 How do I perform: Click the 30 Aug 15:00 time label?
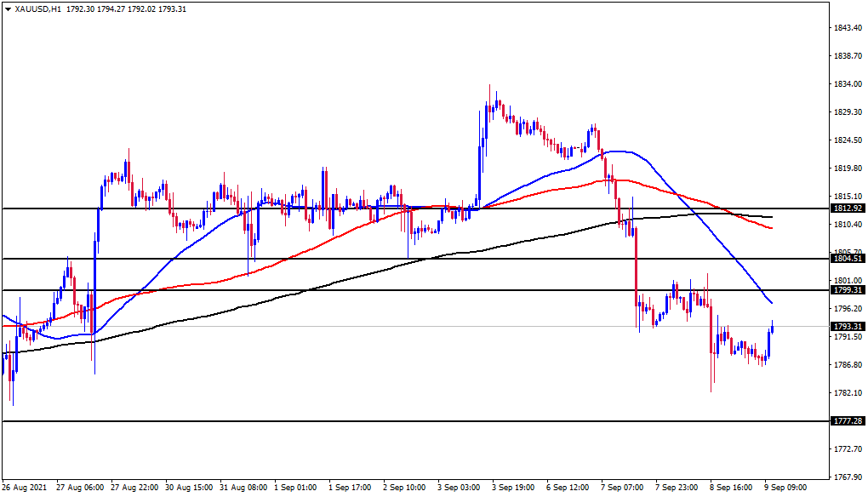click(x=189, y=488)
